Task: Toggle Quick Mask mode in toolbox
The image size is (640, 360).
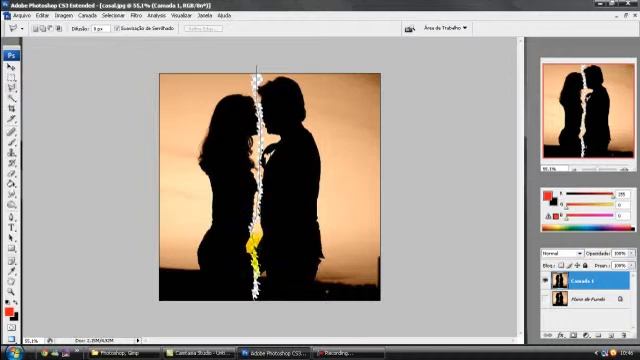Action: [x=11, y=328]
